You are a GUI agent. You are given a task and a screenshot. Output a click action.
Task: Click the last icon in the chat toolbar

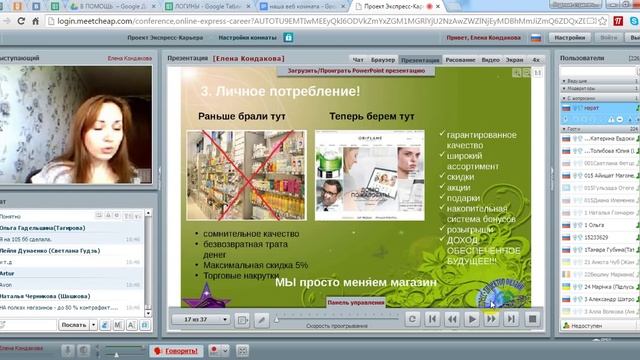(145, 325)
